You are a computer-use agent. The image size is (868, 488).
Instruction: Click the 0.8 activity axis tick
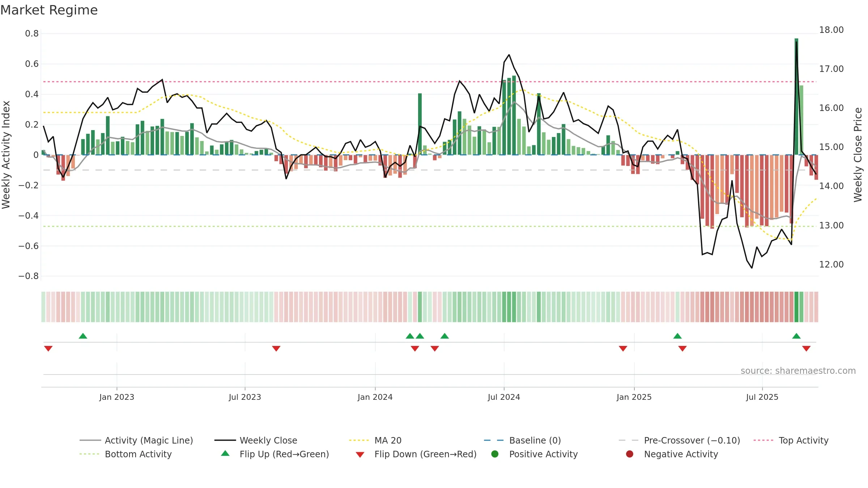coord(32,34)
